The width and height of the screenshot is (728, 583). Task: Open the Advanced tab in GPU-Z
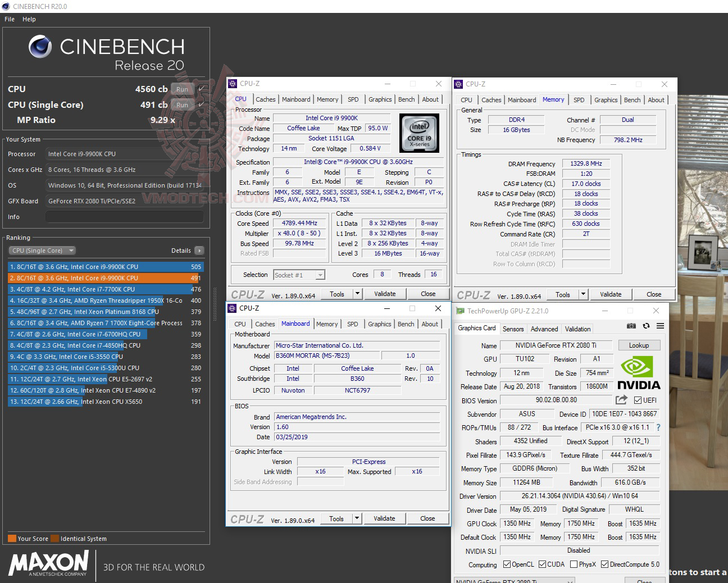coord(544,329)
